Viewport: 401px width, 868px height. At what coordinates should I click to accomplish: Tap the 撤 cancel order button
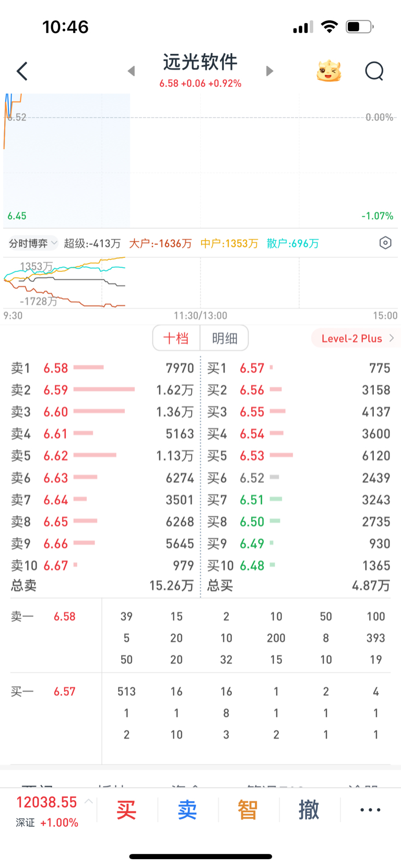tap(309, 810)
